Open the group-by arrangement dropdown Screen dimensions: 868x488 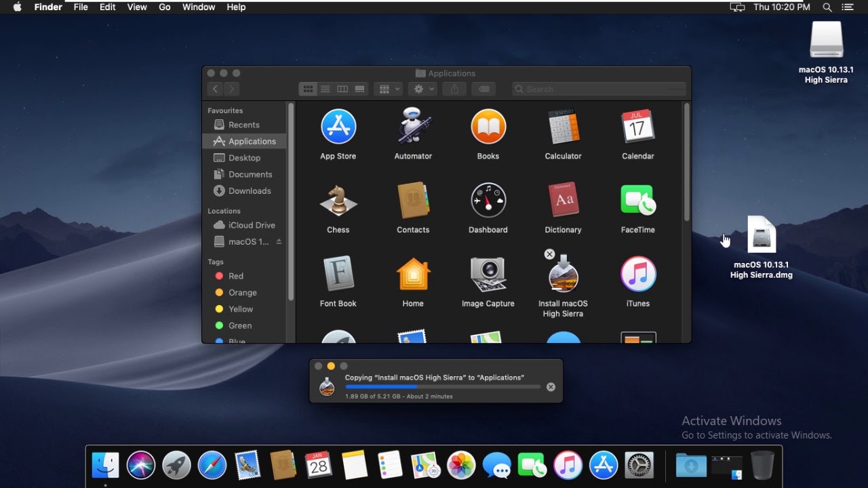(389, 89)
